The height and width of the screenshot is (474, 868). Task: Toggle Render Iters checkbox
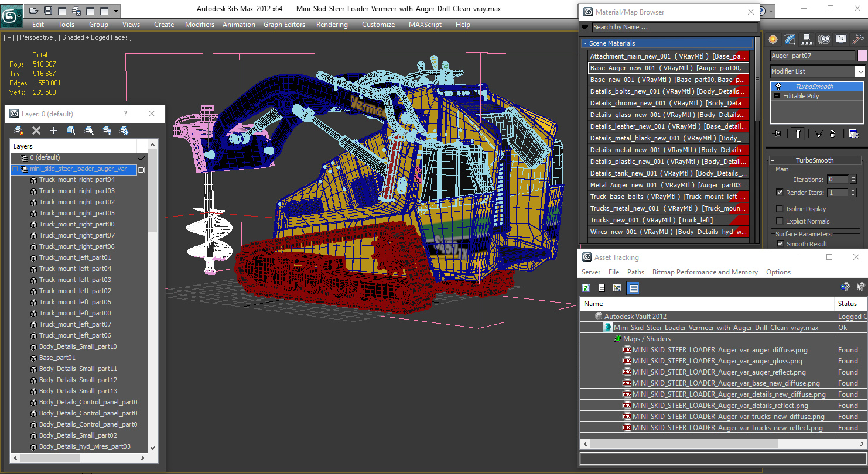coord(780,193)
